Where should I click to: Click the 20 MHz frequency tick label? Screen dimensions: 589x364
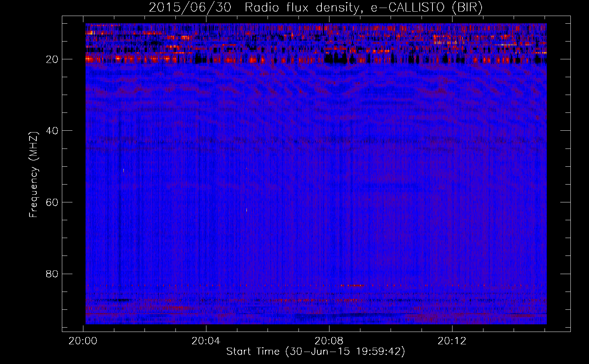[x=52, y=59]
